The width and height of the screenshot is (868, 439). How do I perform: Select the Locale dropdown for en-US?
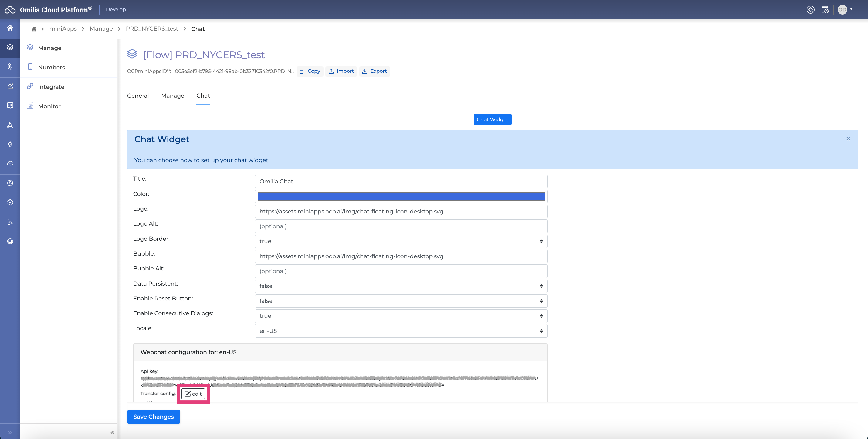(x=401, y=330)
